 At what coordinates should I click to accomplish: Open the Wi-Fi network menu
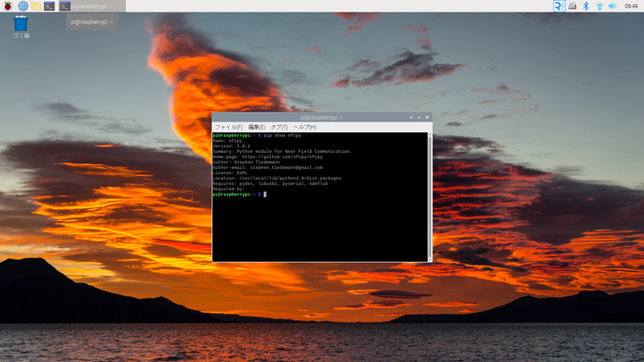tap(599, 5)
